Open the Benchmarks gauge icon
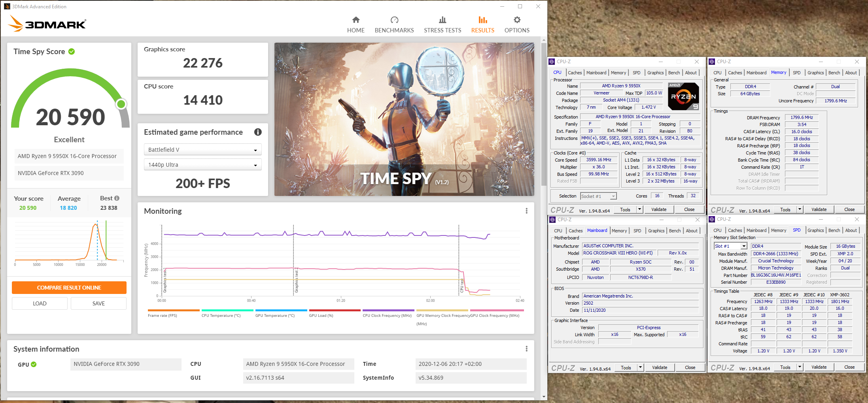868x403 pixels. click(394, 20)
